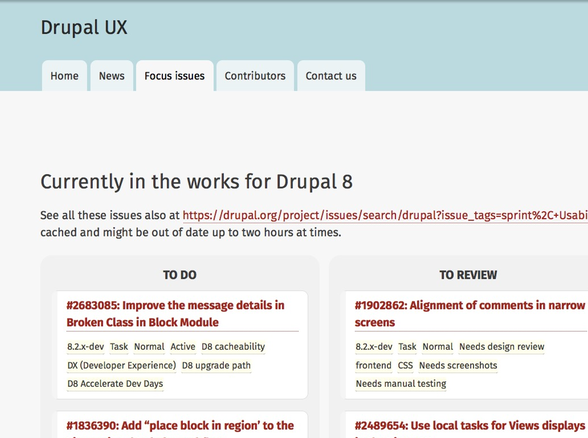Open the Home tab

(64, 76)
